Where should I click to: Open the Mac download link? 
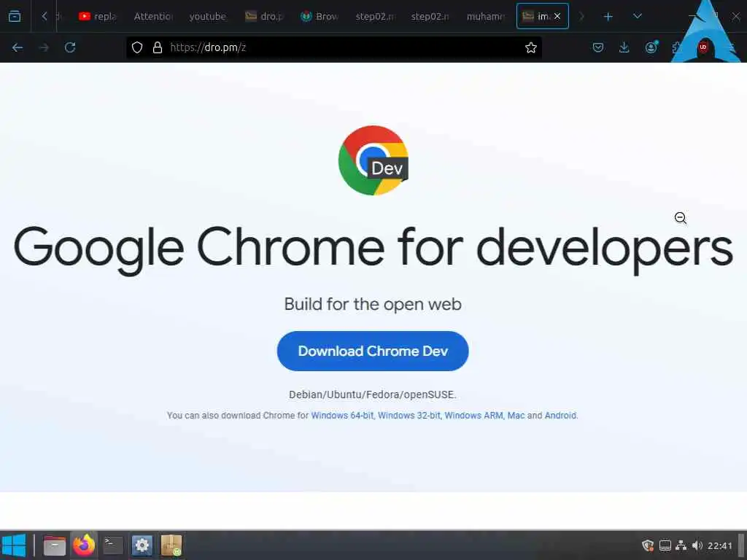[516, 415]
